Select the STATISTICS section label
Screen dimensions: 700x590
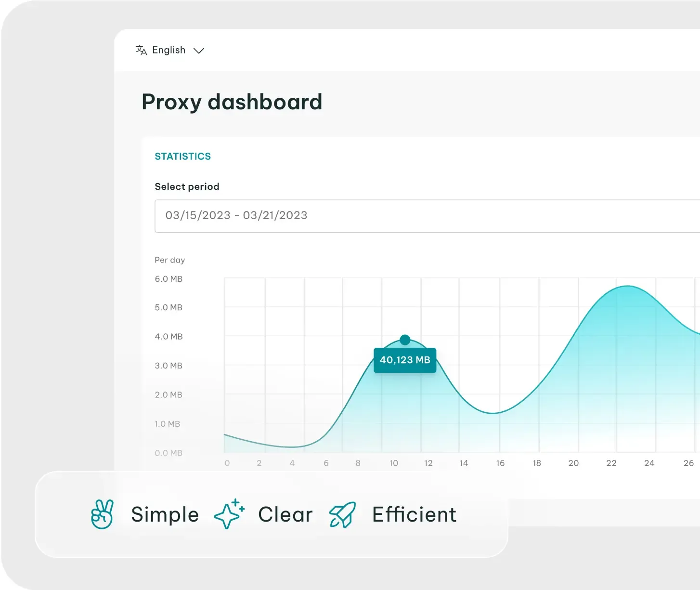[182, 157]
